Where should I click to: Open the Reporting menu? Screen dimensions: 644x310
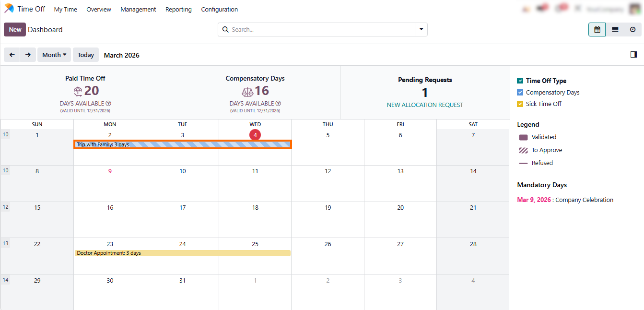click(178, 10)
